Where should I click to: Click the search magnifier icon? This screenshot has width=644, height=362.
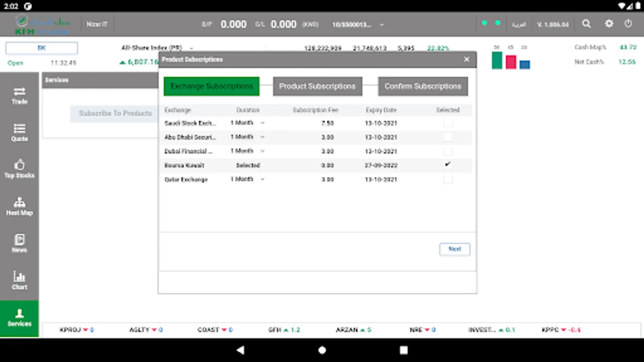click(x=586, y=24)
